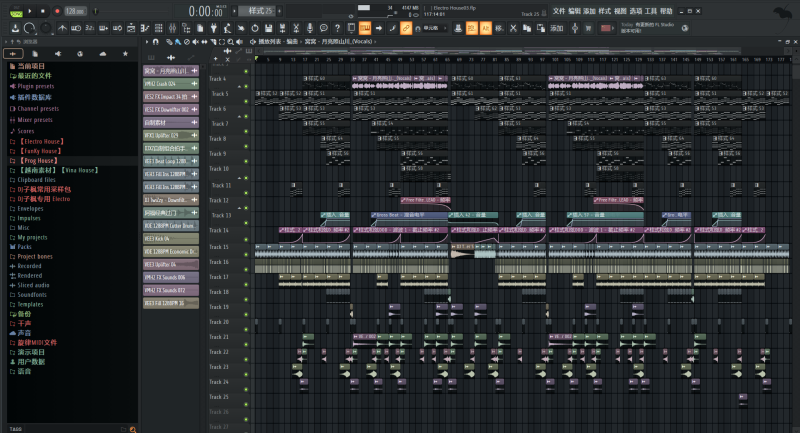Click the 添加 button in toolbar
The image size is (800, 433).
pos(556,28)
